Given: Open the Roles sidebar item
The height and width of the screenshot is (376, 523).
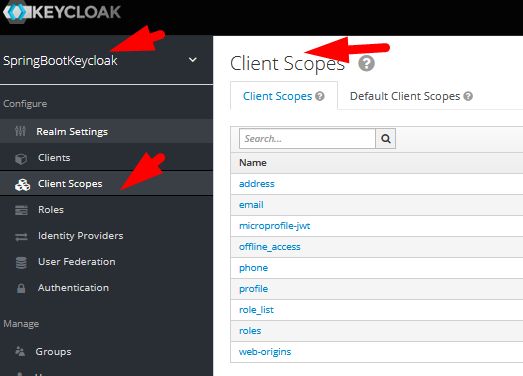Looking at the screenshot, I should 51,210.
